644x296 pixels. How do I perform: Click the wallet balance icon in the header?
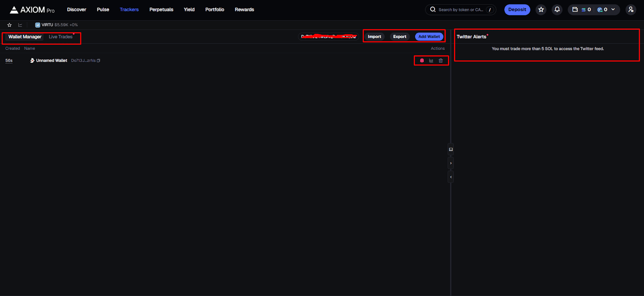pos(575,10)
